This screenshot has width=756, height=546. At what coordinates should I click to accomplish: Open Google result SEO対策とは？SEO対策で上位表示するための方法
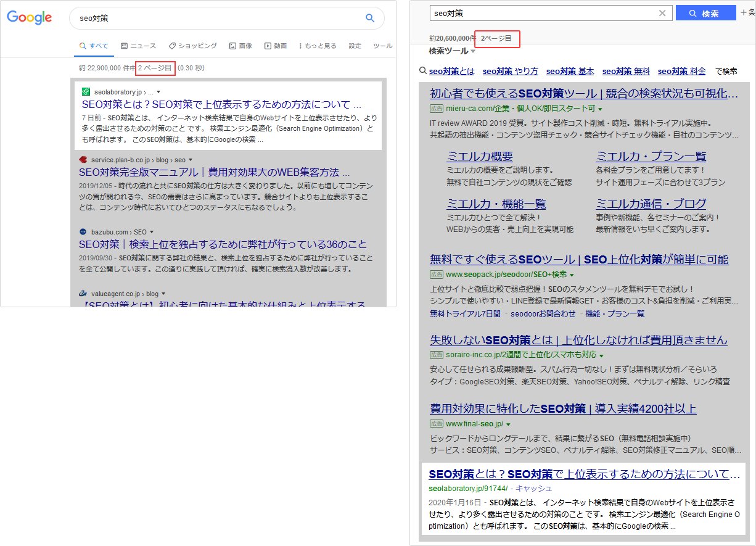(222, 104)
